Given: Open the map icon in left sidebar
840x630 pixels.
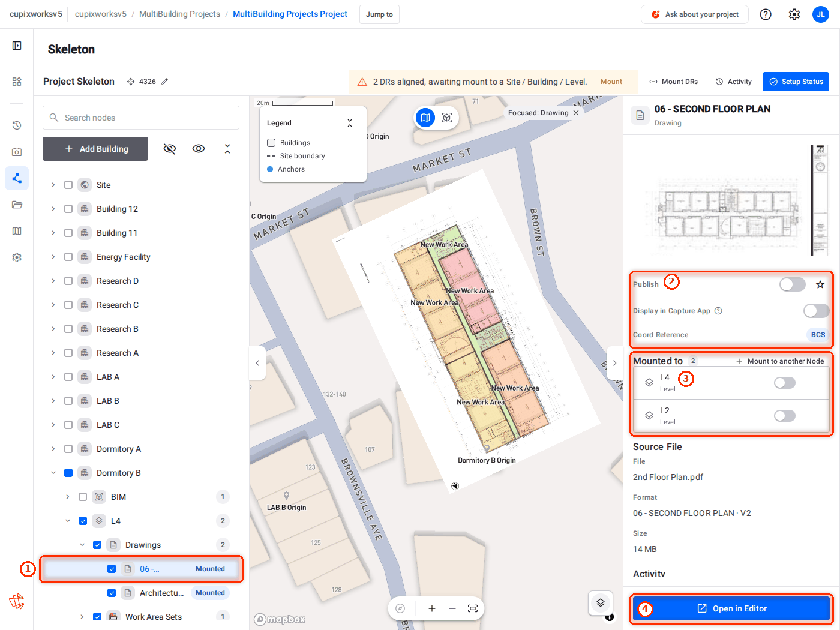Looking at the screenshot, I should tap(17, 231).
